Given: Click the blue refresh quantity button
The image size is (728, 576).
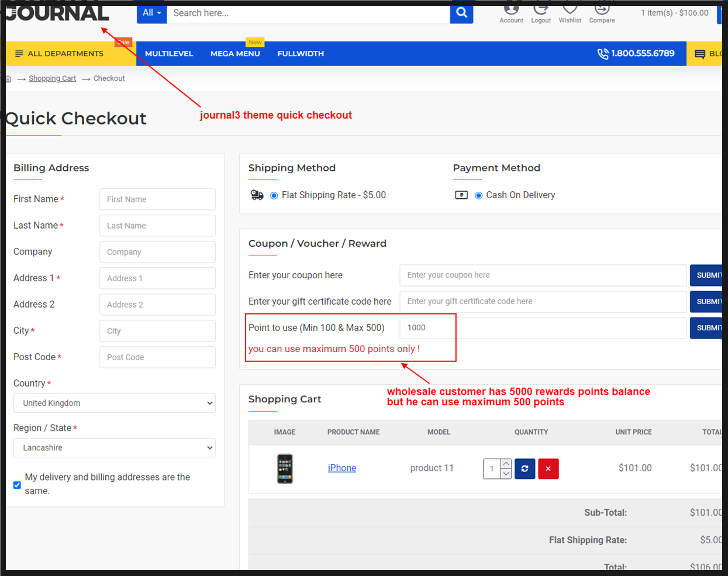Looking at the screenshot, I should [x=525, y=468].
